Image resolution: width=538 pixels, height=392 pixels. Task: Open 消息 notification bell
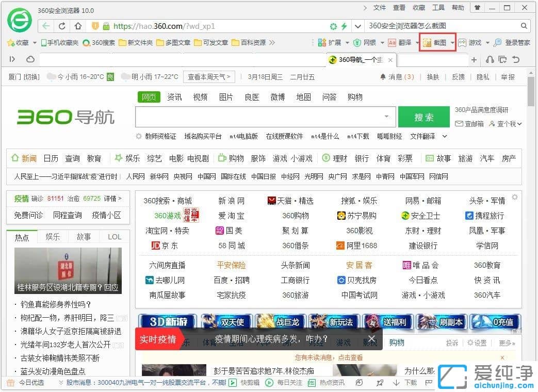(x=397, y=77)
